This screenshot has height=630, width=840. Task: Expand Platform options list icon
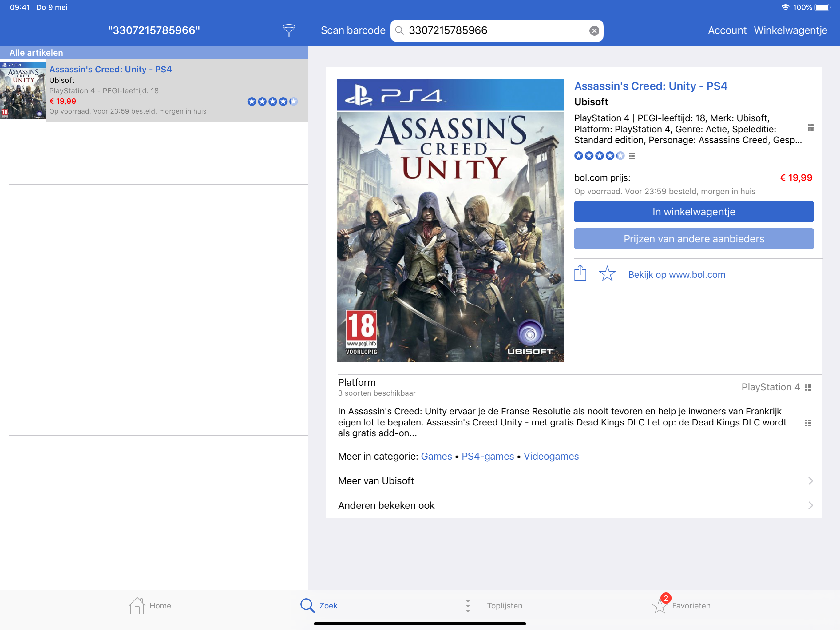(x=808, y=387)
